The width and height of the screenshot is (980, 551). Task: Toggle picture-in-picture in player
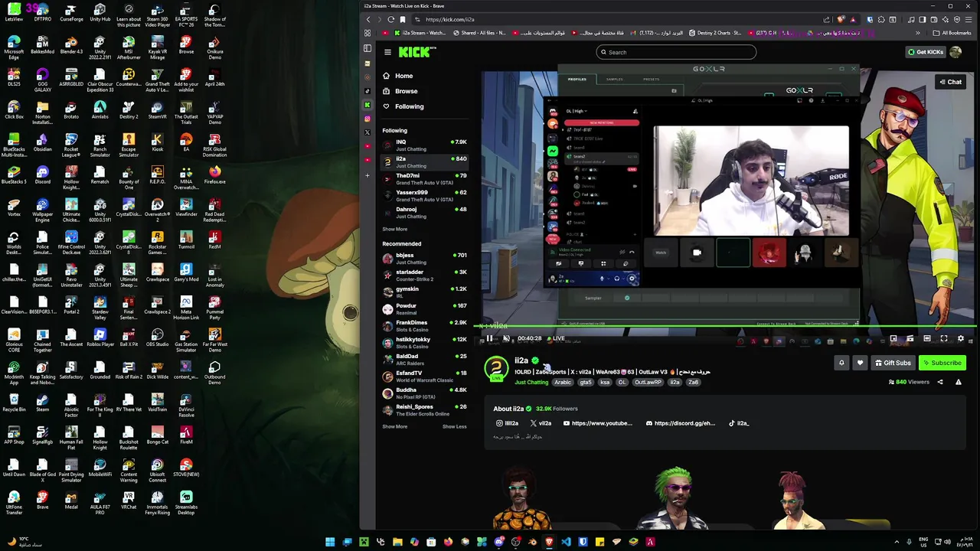pyautogui.click(x=893, y=338)
